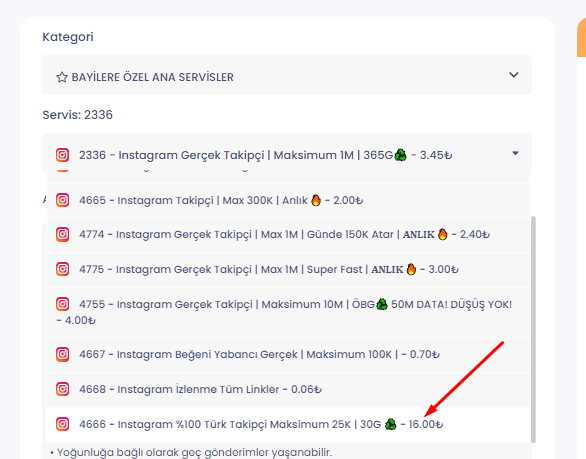This screenshot has height=459, width=586.
Task: Pick service 4755 Maksimum 10M option
Action: tap(288, 312)
